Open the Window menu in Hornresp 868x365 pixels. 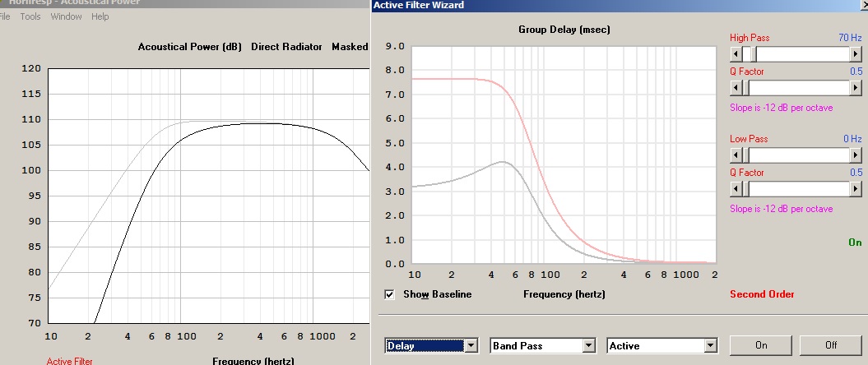point(67,16)
